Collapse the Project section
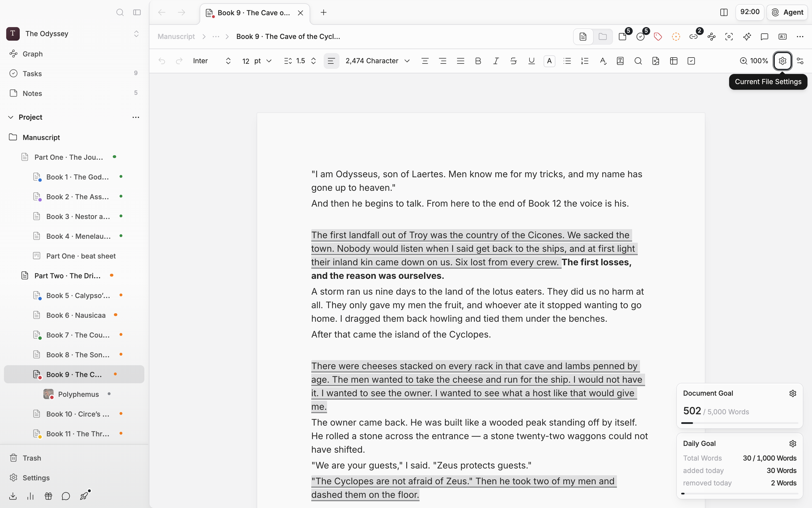 11,117
